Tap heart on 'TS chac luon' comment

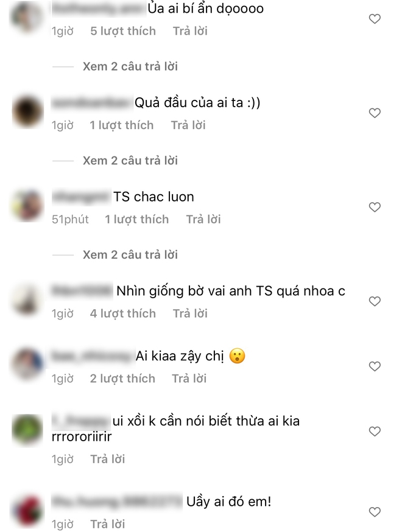point(375,207)
